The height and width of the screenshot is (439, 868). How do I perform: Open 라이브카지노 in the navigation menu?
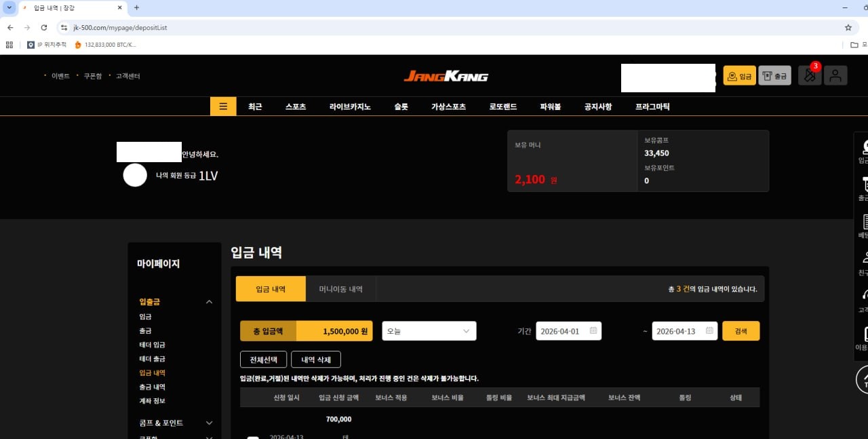coord(350,107)
